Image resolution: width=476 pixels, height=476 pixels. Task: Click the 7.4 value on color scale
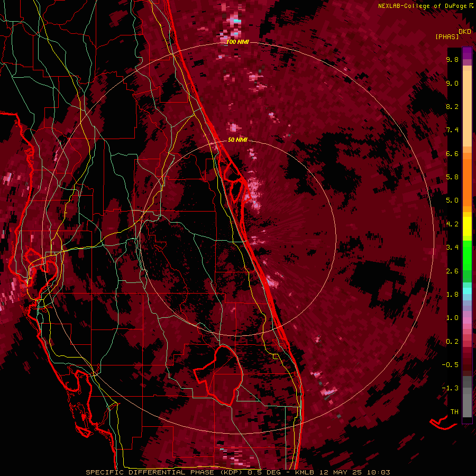click(x=452, y=130)
